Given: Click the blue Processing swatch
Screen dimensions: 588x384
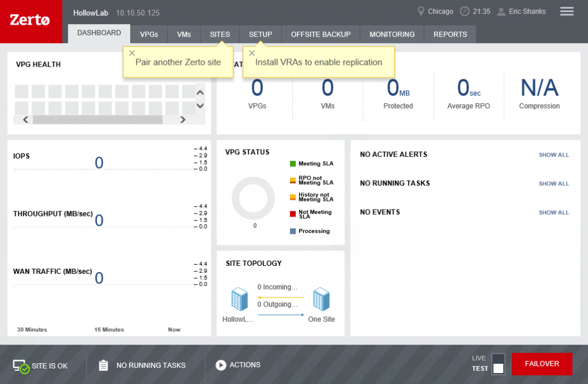Looking at the screenshot, I should (293, 231).
